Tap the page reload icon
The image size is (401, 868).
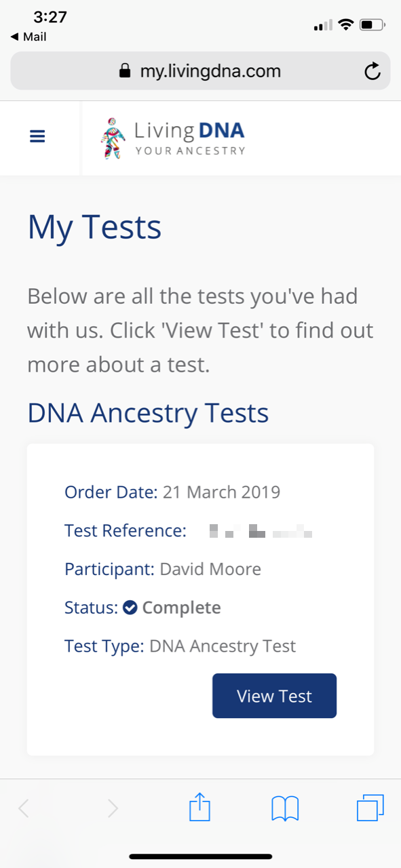point(373,71)
